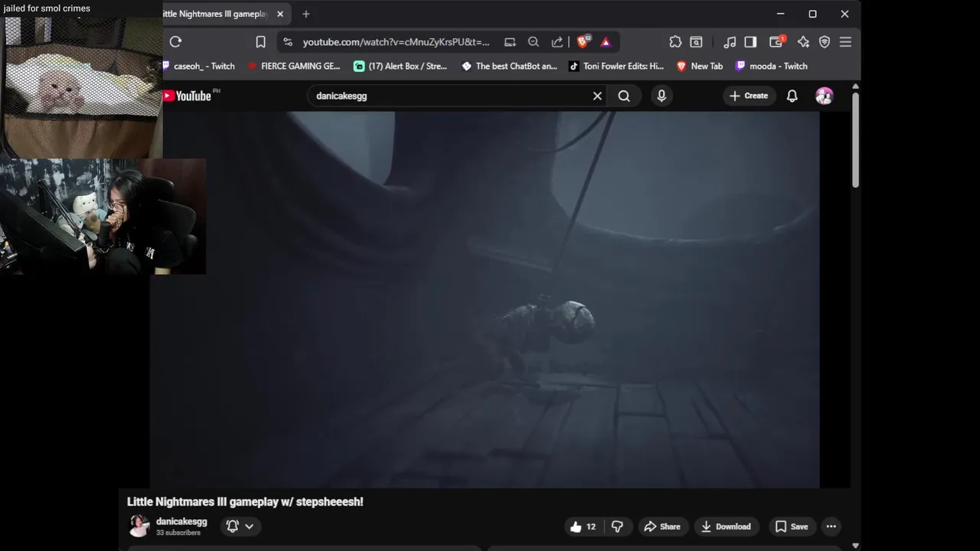Open the media control music note icon
This screenshot has height=551, width=980.
[x=730, y=42]
